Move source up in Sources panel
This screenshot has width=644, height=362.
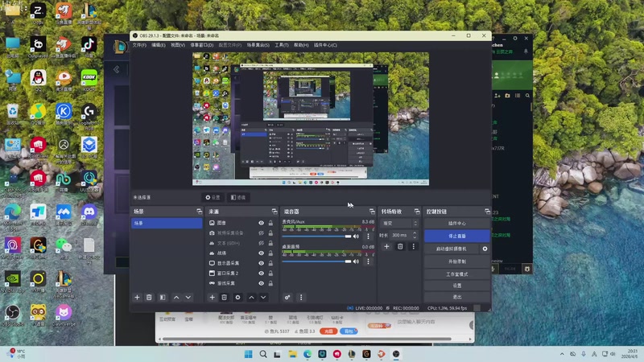tap(251, 297)
